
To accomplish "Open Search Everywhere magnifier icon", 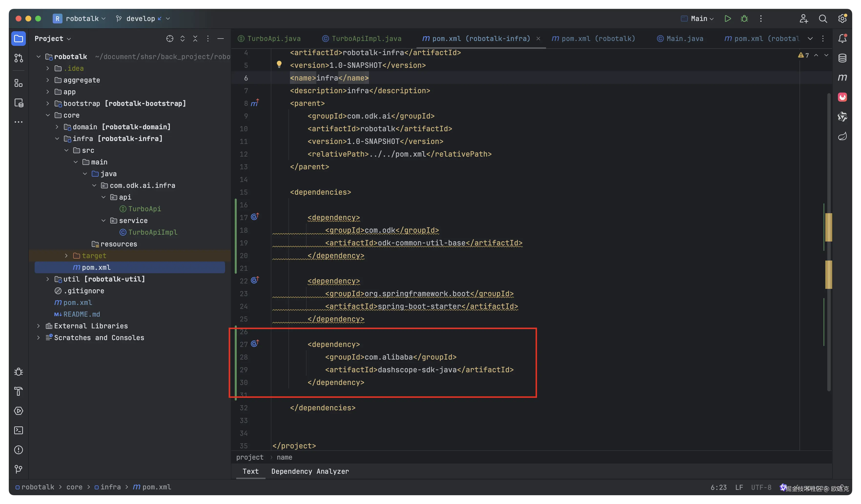I will [823, 19].
